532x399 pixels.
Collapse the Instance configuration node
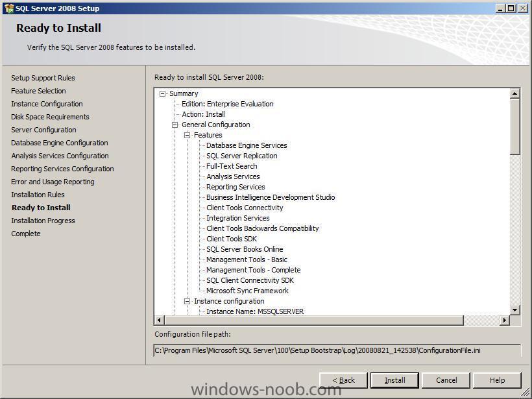point(187,301)
